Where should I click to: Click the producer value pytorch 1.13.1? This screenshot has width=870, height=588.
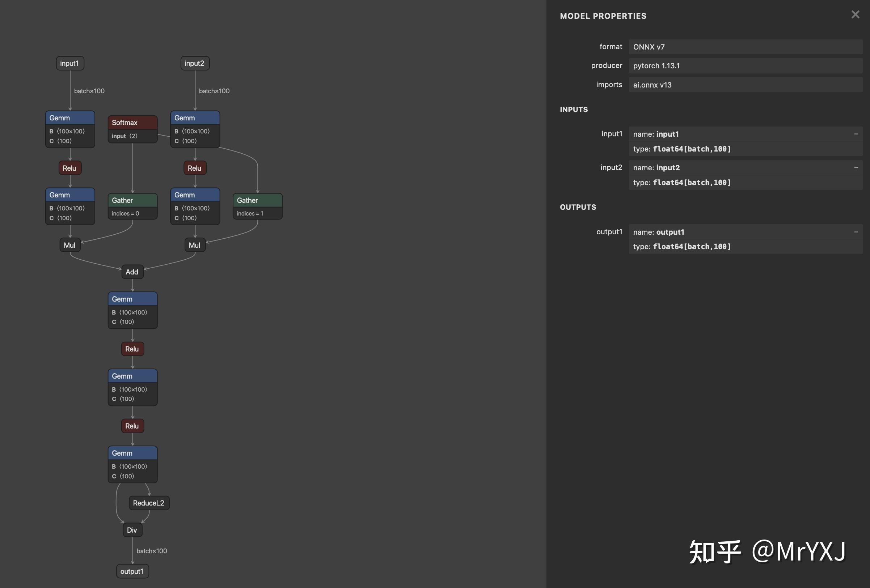tap(656, 65)
